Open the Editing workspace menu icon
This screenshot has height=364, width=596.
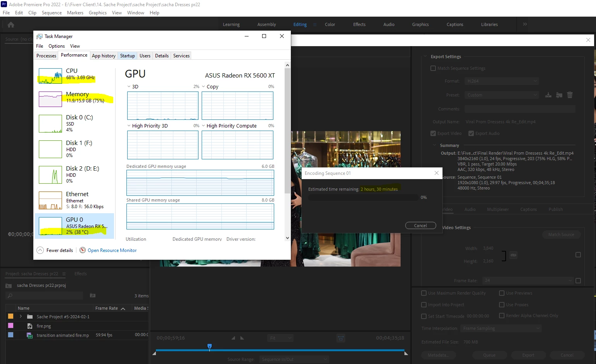[x=315, y=24]
